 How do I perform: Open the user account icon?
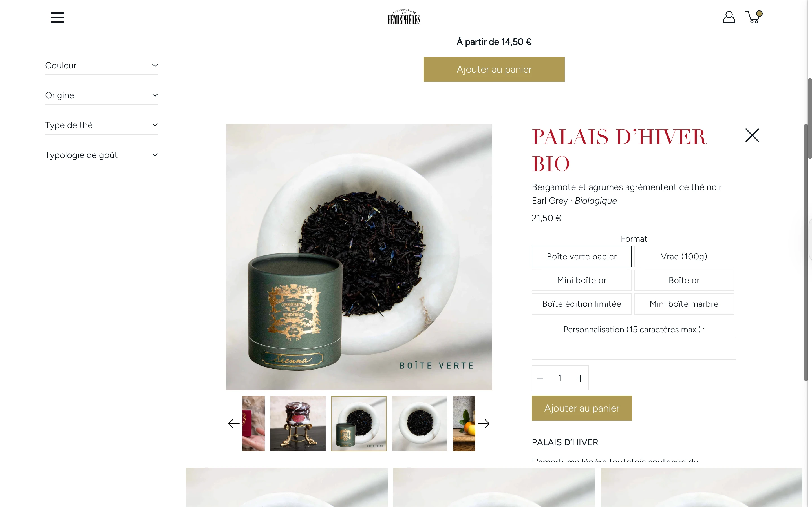(x=729, y=17)
